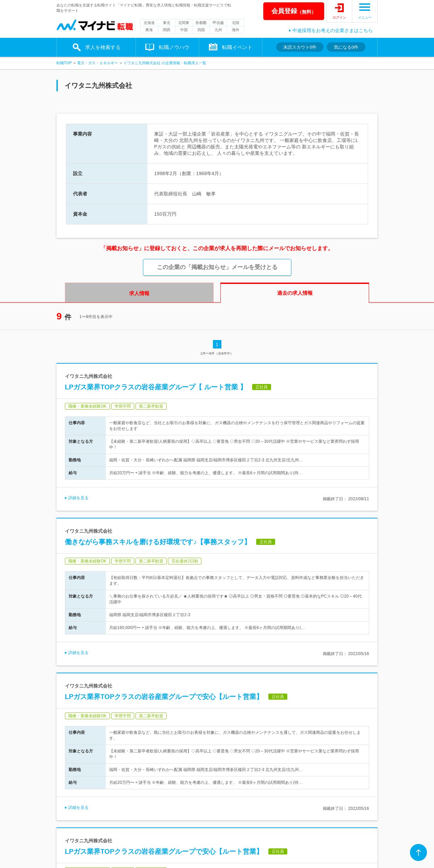Screen dimensions: 434x868
Task: Select 東北 region link
Action: pos(167,23)
